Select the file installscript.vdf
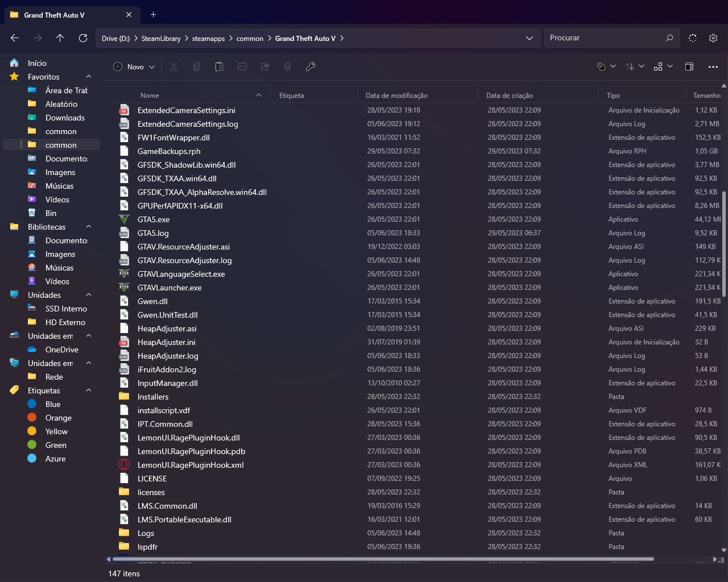 coord(164,410)
